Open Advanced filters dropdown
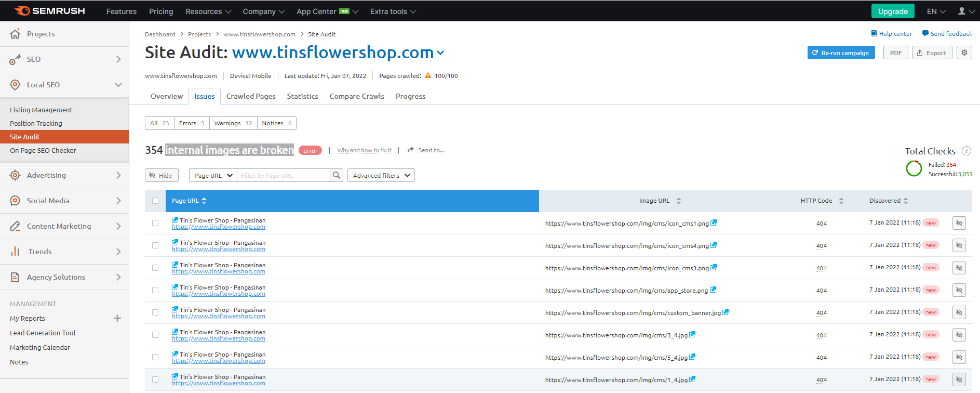 pos(381,175)
